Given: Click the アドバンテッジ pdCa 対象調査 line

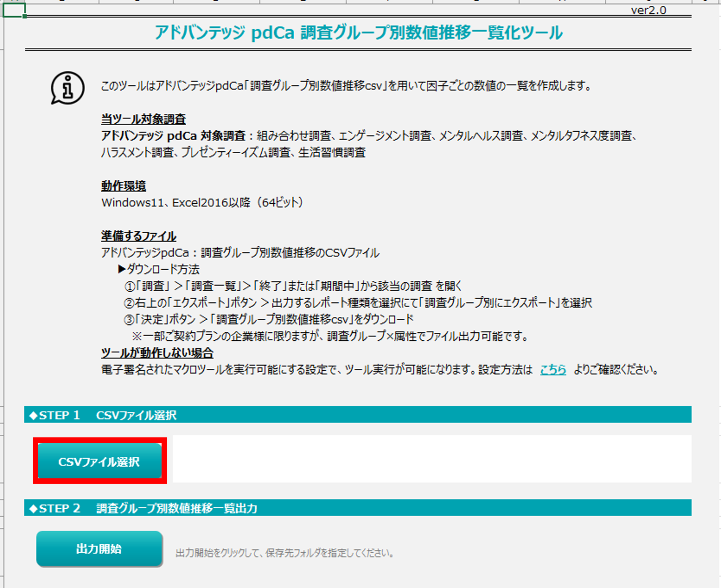Looking at the screenshot, I should tap(369, 136).
